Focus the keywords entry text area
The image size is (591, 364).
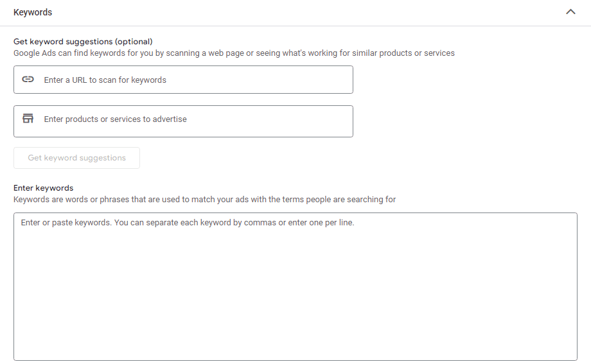tap(295, 287)
